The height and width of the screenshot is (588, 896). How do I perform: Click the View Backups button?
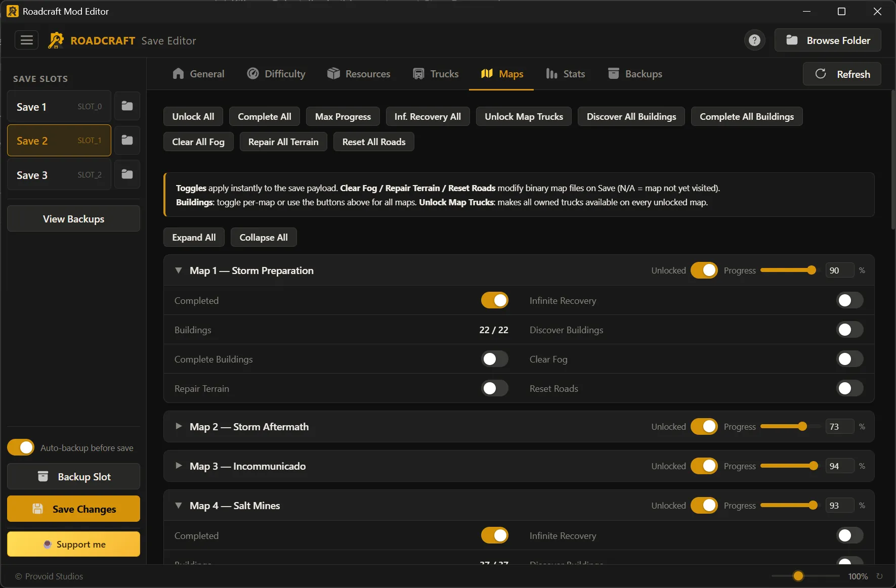coord(73,218)
